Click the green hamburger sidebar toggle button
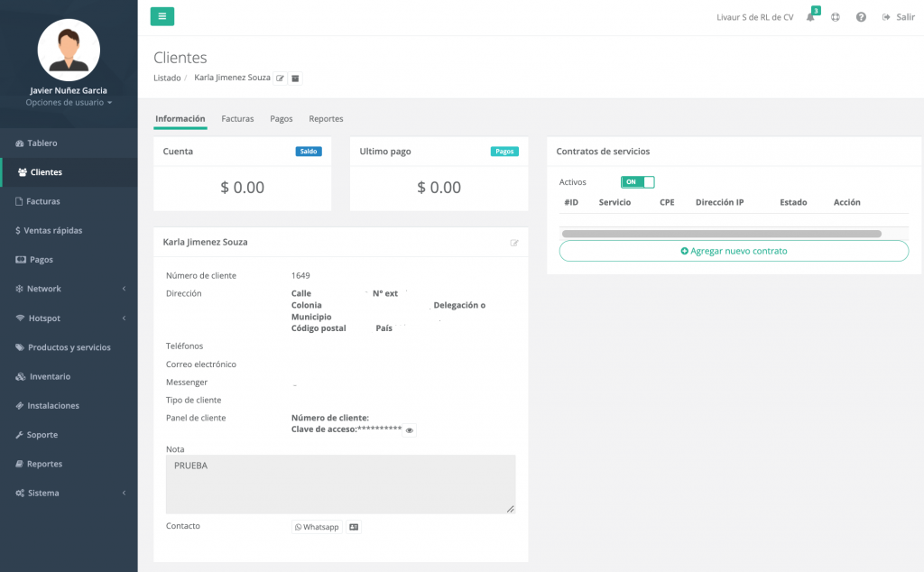 point(162,16)
